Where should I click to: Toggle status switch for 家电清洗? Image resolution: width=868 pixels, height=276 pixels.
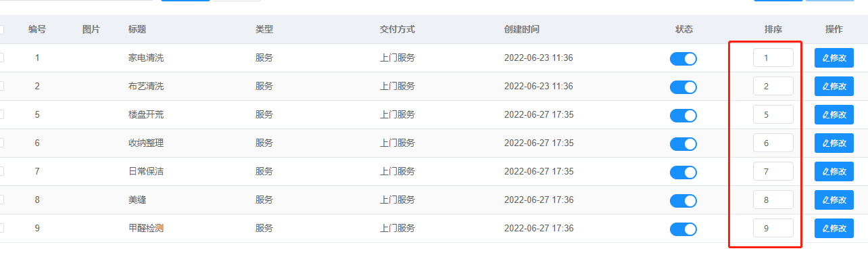(683, 59)
